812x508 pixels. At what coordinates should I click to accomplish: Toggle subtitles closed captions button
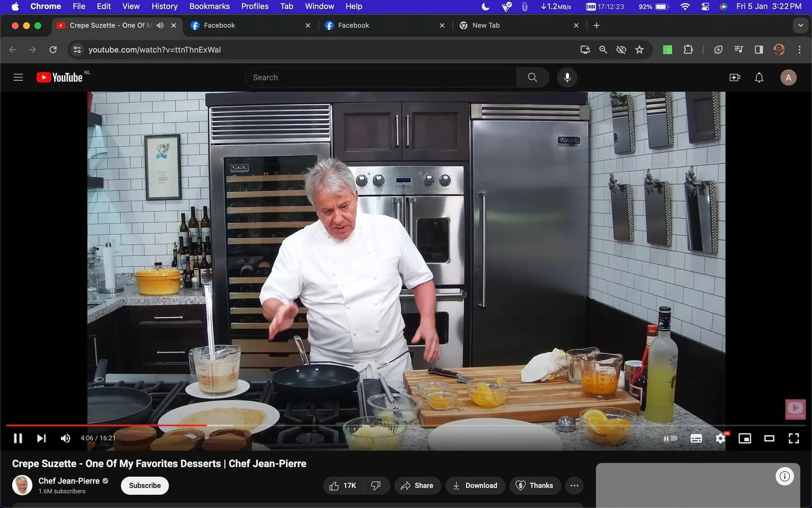[696, 438]
